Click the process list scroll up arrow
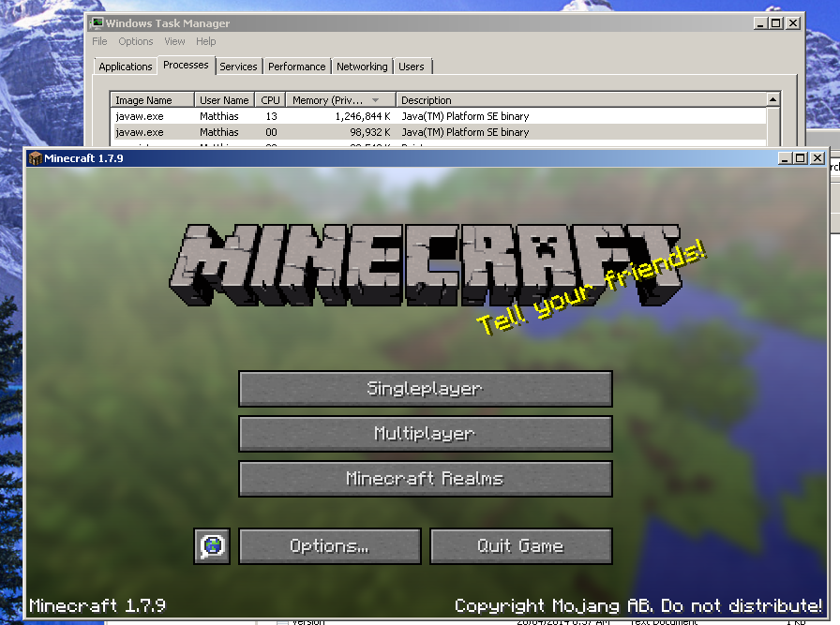 tap(773, 99)
